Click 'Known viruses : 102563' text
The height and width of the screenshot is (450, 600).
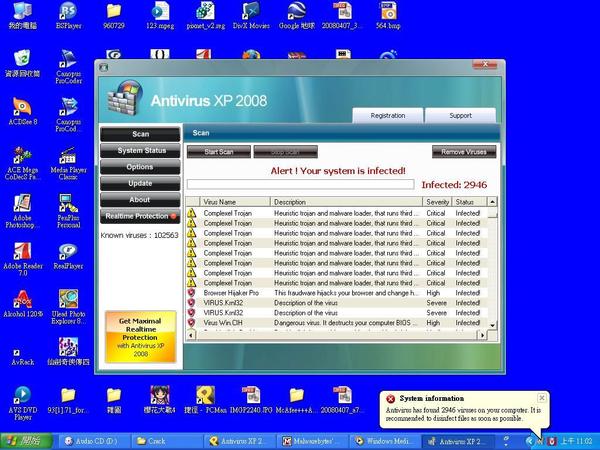[x=140, y=235]
